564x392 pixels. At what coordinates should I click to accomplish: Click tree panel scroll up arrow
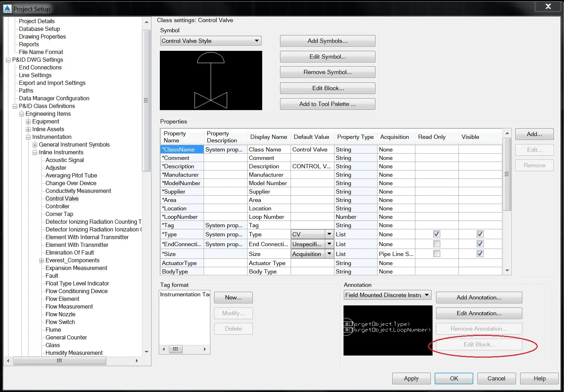147,22
